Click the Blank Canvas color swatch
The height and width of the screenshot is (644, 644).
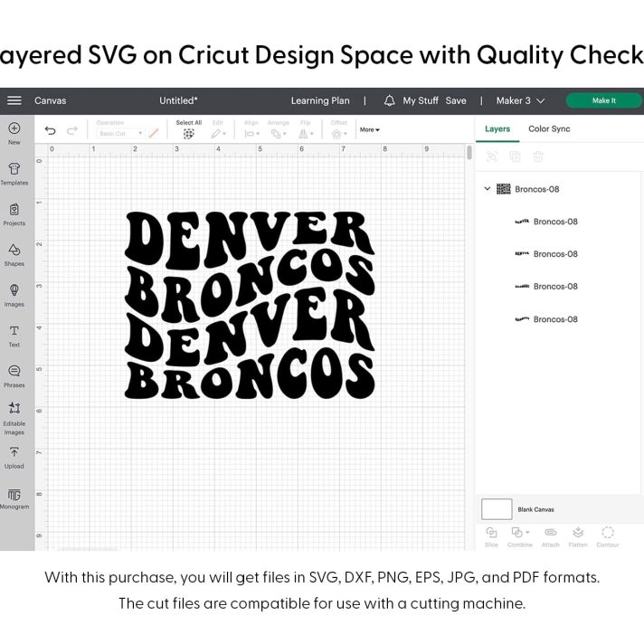click(497, 509)
